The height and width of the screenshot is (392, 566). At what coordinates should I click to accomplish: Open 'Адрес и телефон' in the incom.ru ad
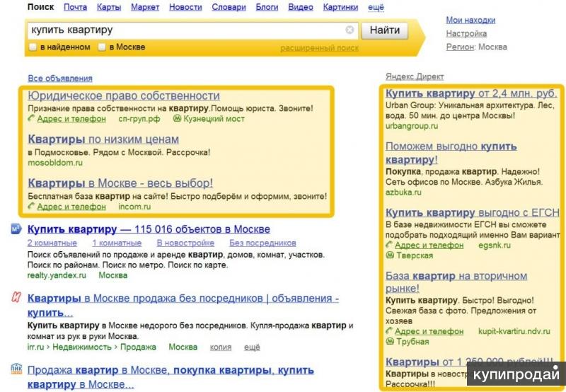(71, 207)
